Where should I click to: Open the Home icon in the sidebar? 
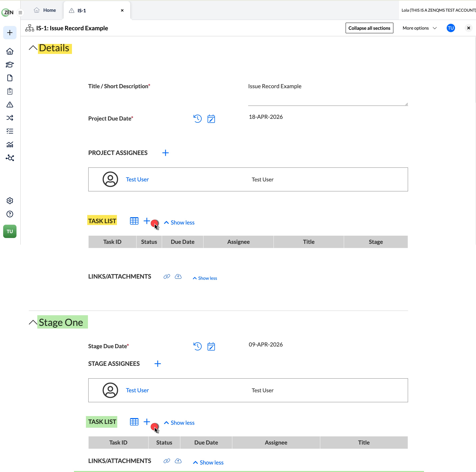pos(10,51)
